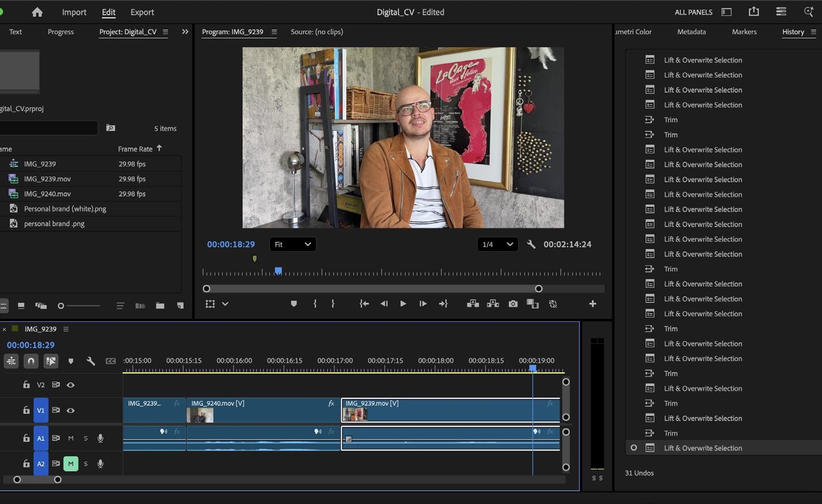Open the Button Editor plus icon
Screen dimensions: 822x504
coord(592,304)
